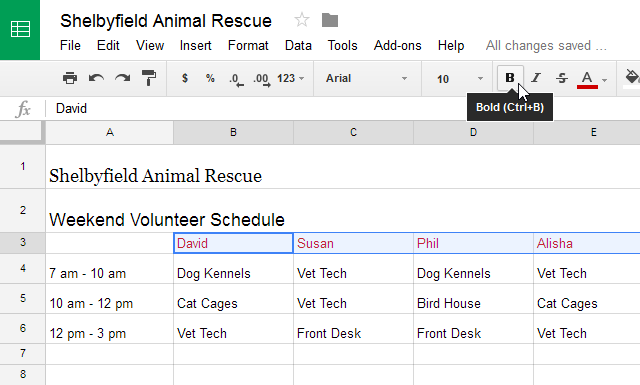Toggle Bold formatting
The width and height of the screenshot is (640, 385).
coord(510,78)
